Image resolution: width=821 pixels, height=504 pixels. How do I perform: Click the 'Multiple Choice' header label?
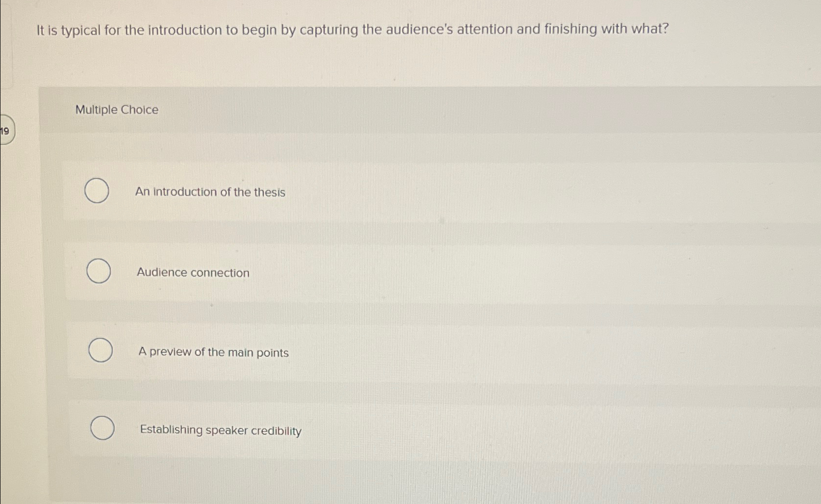117,110
